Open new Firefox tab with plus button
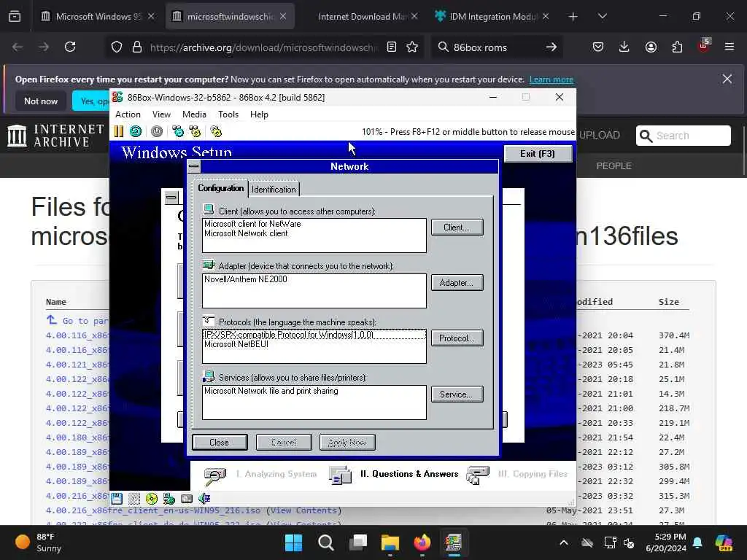The image size is (747, 560). point(573,17)
